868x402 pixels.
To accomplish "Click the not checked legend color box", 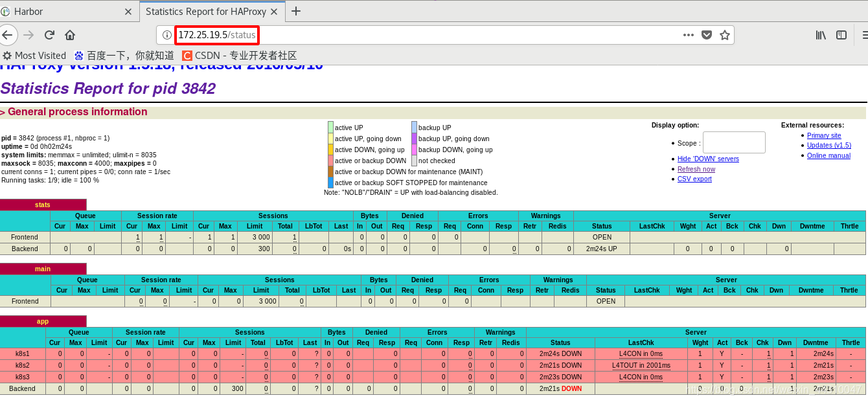I will (414, 161).
